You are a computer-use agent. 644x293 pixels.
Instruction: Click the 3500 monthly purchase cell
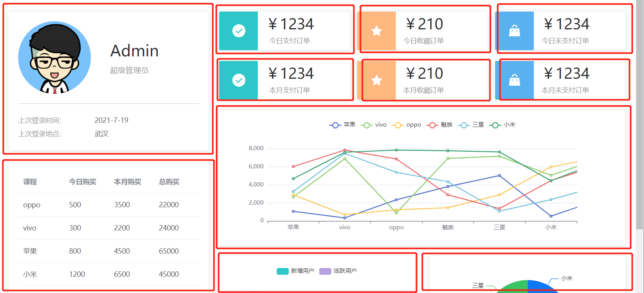[x=122, y=205]
